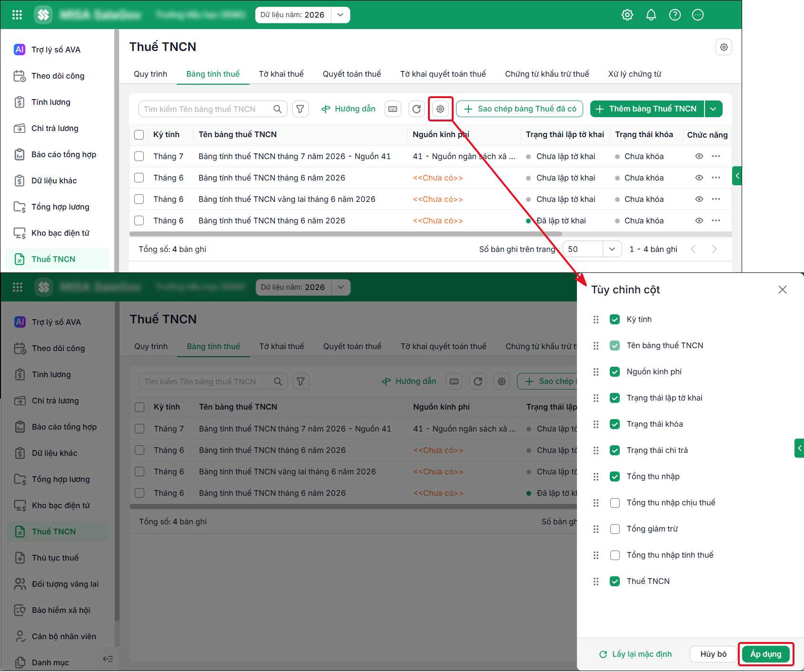Screen dimensions: 804x672
Task: Open more options for the Tháng 7 row
Action: coord(716,156)
